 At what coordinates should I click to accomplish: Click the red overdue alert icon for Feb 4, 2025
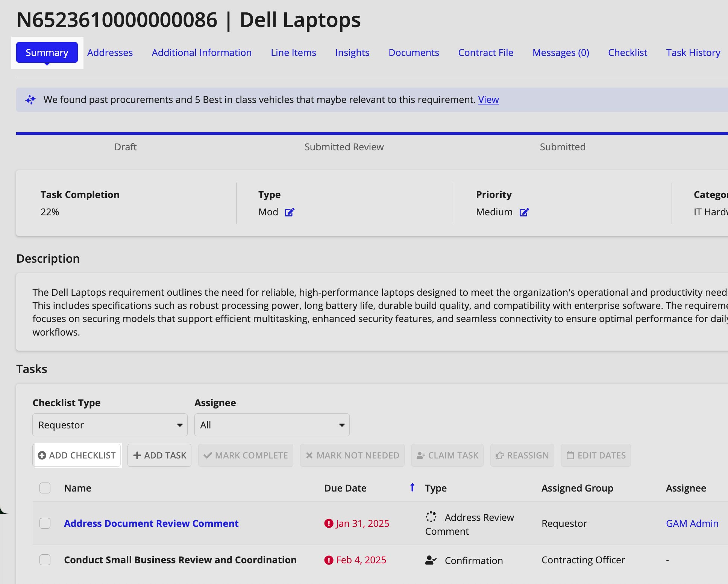(329, 560)
